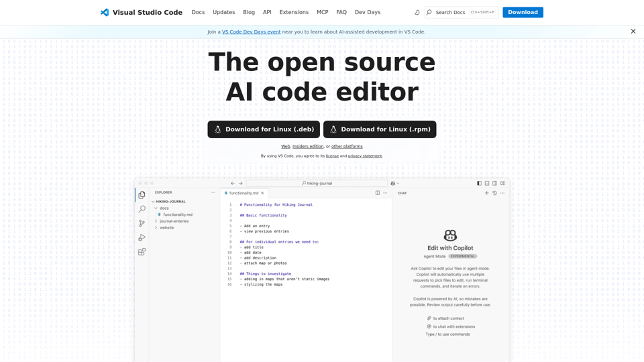Toggle bottom panel layout icon in title bar

[487, 183]
